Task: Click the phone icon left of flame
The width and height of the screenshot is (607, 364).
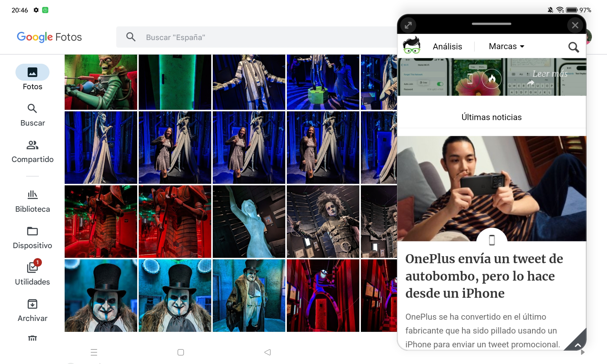Action: [x=470, y=79]
